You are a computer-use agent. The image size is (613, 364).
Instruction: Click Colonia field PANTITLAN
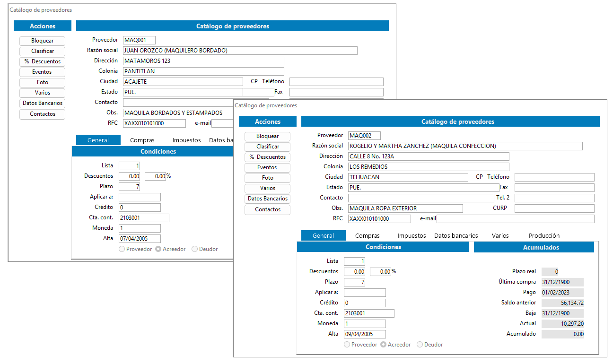click(203, 71)
